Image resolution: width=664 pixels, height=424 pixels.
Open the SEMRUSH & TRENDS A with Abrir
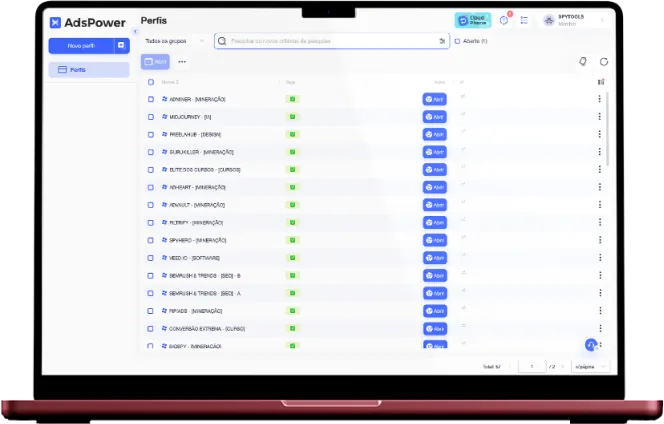(434, 293)
